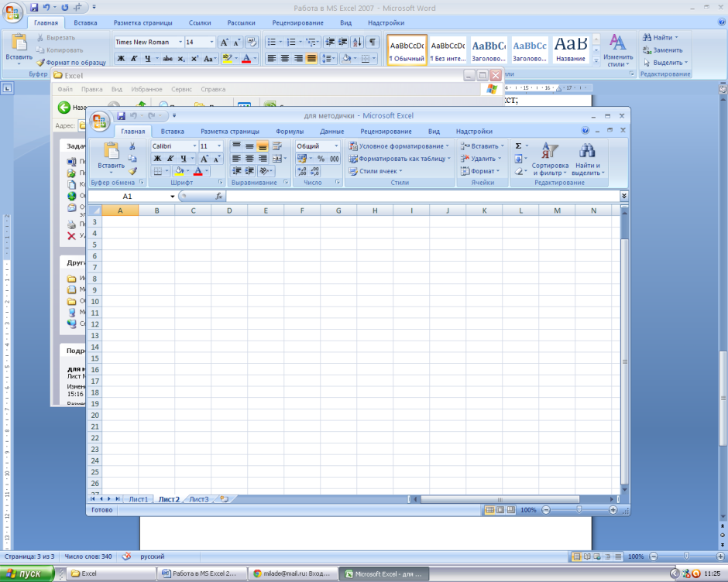Open Word's Times New Roman font dropdown

[180, 43]
